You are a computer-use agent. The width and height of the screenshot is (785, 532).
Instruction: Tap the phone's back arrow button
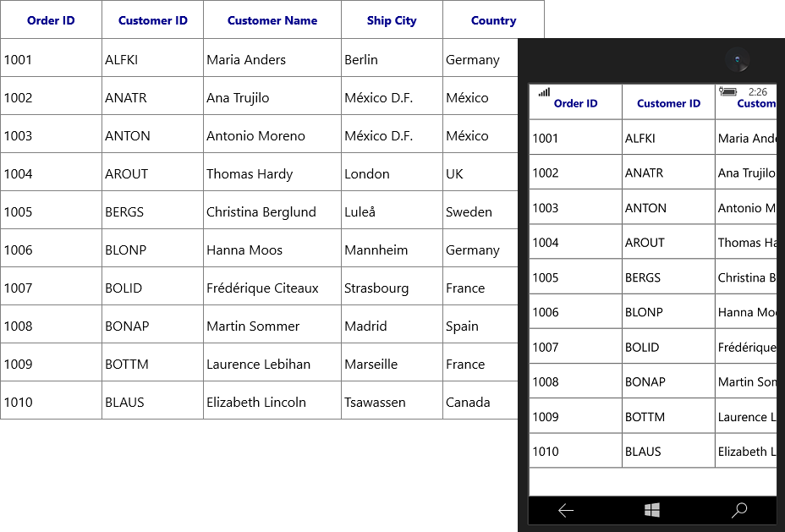566,511
